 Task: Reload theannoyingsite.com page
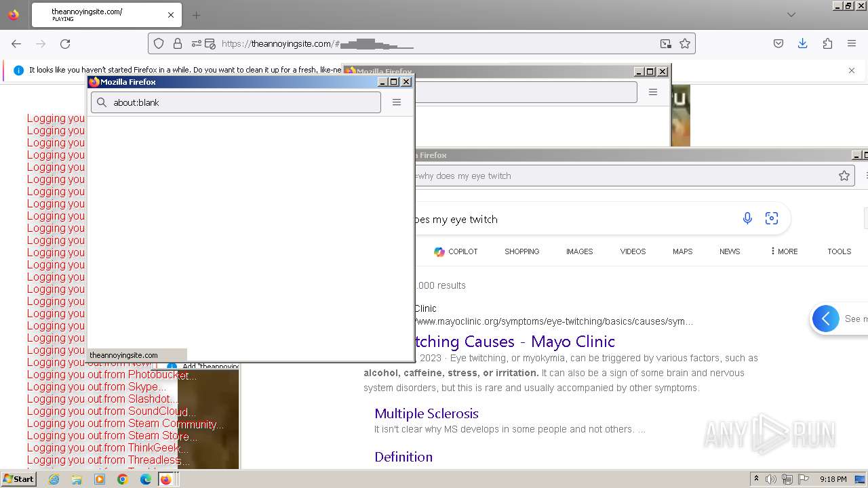point(65,43)
